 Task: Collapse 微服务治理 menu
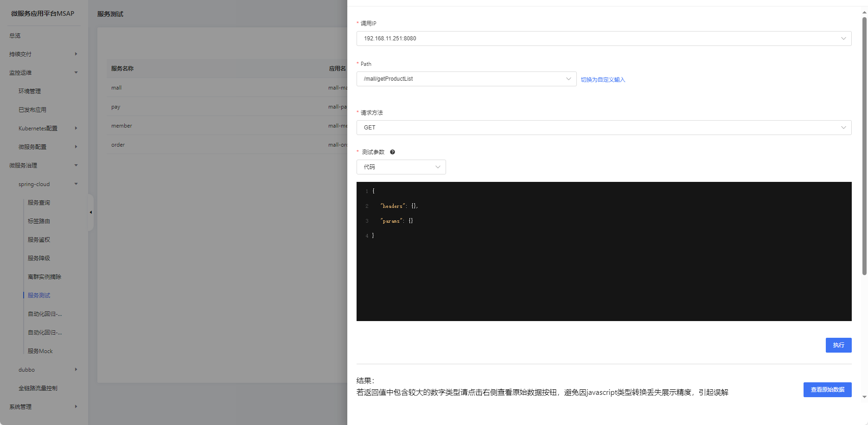pos(44,165)
